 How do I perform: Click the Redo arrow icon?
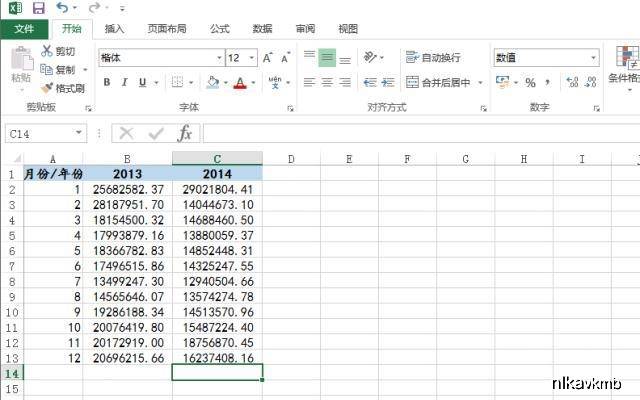(94, 8)
